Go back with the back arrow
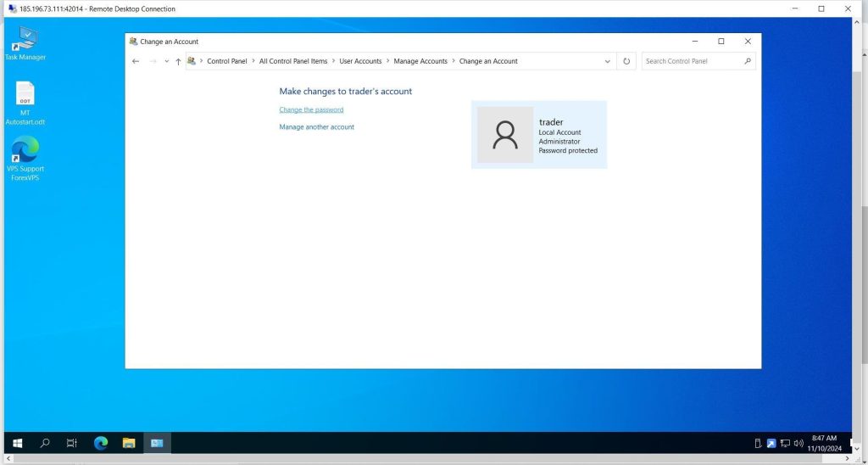The width and height of the screenshot is (868, 465). point(136,62)
